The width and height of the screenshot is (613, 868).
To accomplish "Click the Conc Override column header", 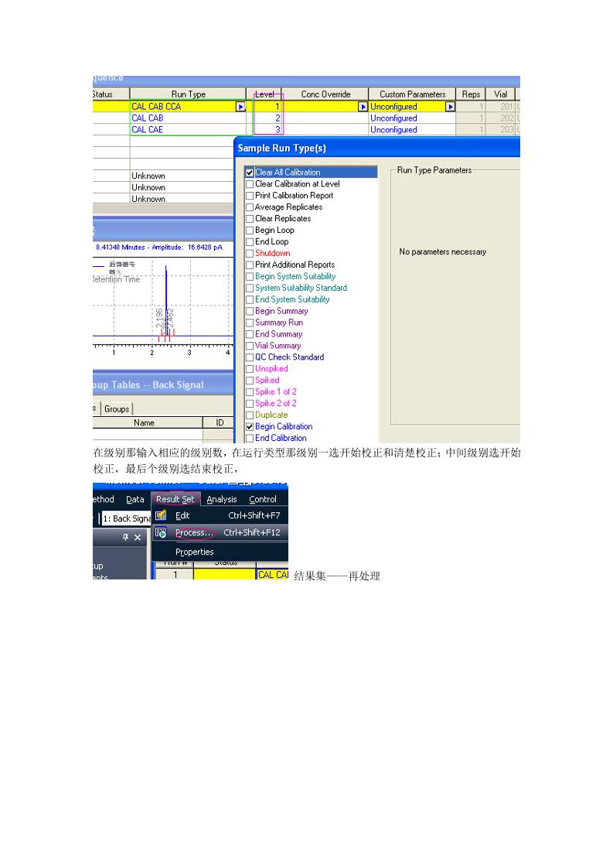I will 325,94.
